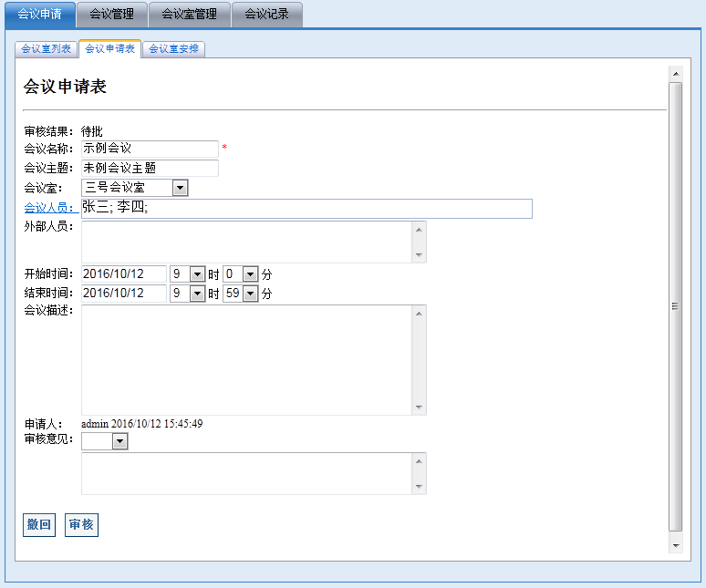Viewport: 706px width, 588px height.
Task: Click the 会议人员 field containing 张三; 李四
Action: coord(306,208)
